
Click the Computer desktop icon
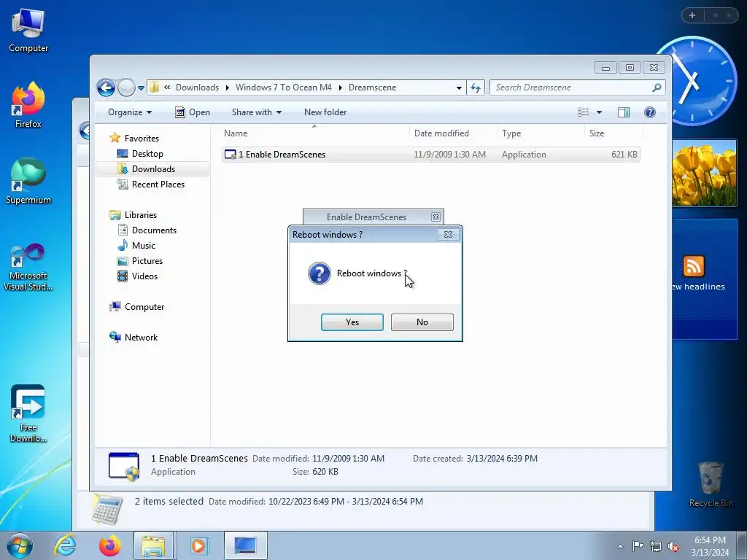[28, 31]
